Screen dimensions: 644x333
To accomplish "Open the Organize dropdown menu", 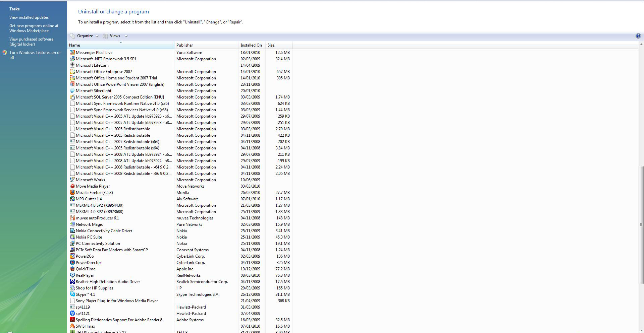I will point(85,36).
